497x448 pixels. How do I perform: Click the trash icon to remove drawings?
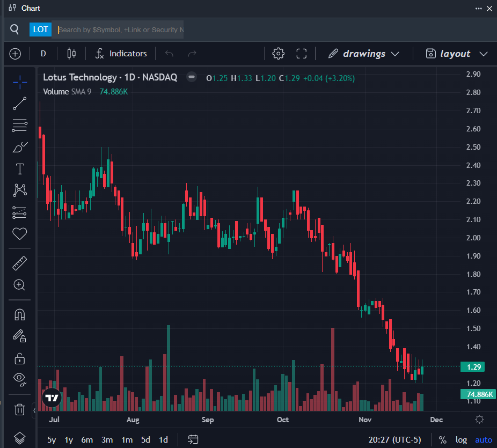click(x=20, y=409)
